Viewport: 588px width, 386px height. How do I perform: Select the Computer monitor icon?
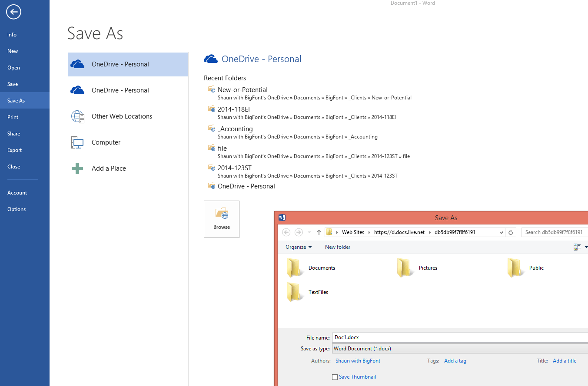coord(77,142)
